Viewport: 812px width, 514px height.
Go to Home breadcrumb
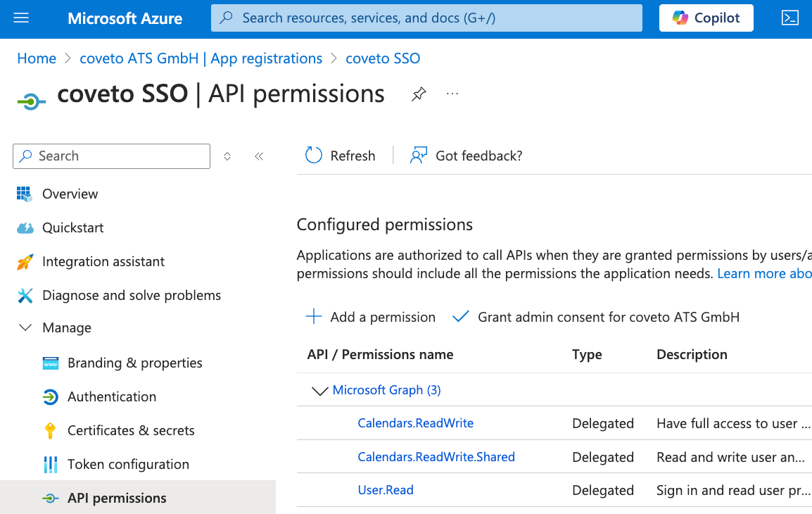point(37,58)
